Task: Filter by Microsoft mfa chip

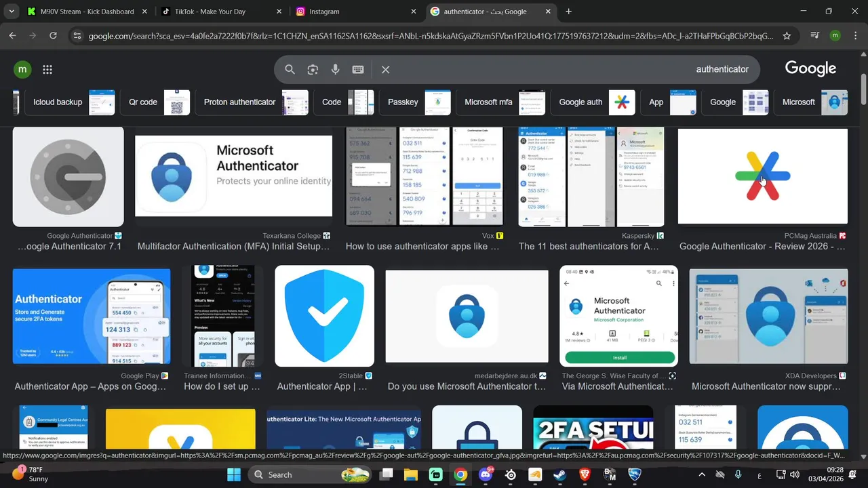Action: click(500, 102)
